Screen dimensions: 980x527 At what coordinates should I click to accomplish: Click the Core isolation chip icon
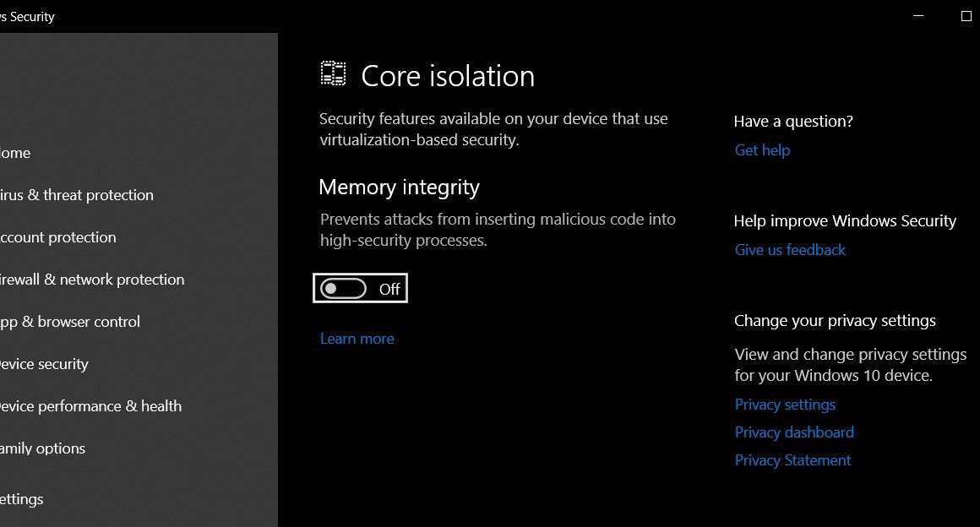pos(333,73)
